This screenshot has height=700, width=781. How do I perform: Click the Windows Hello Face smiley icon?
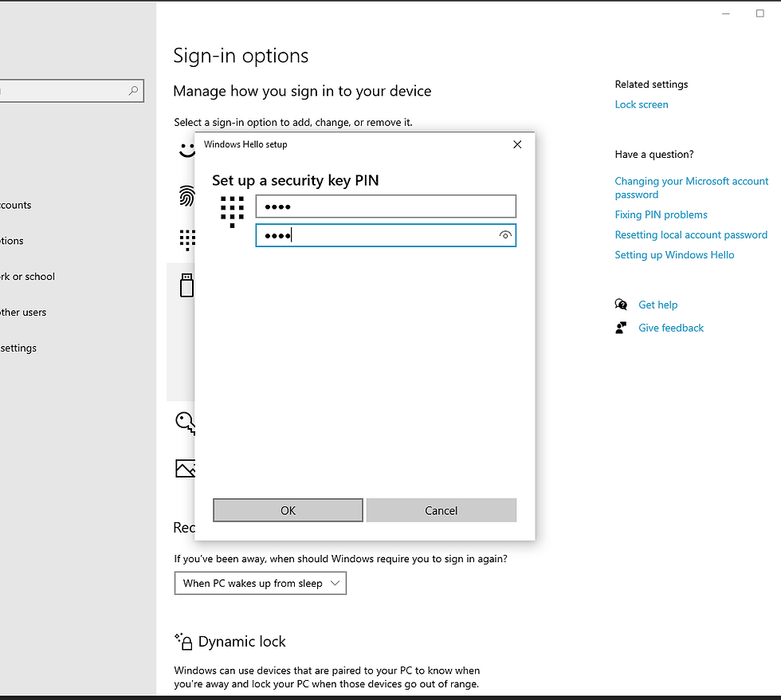coord(187,149)
